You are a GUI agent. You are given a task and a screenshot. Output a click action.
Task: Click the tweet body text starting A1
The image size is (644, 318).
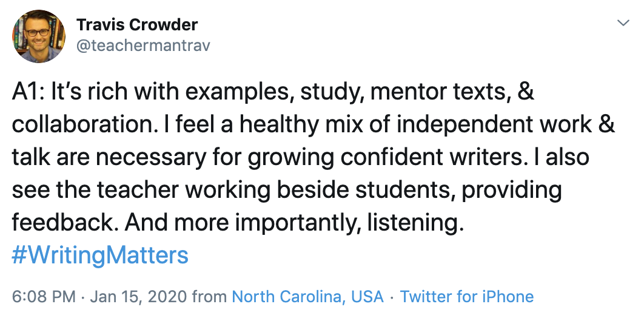point(313,157)
